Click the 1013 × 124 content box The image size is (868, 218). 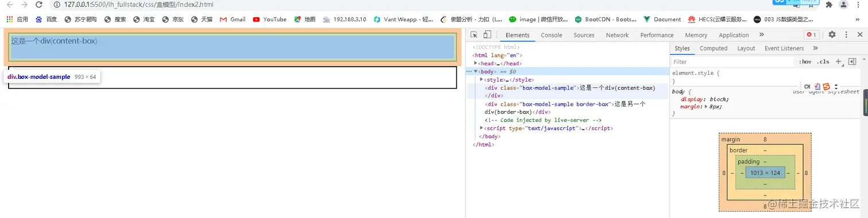(765, 173)
